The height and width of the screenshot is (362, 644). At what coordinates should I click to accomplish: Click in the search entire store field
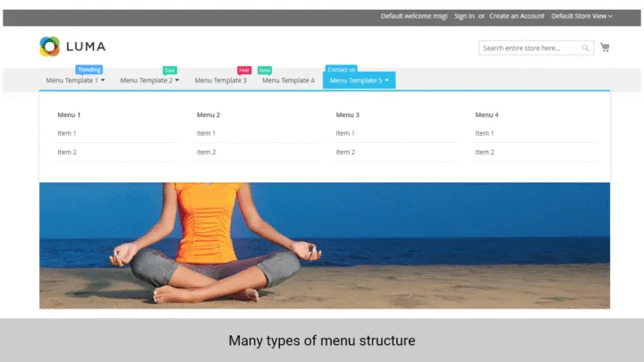coord(530,48)
